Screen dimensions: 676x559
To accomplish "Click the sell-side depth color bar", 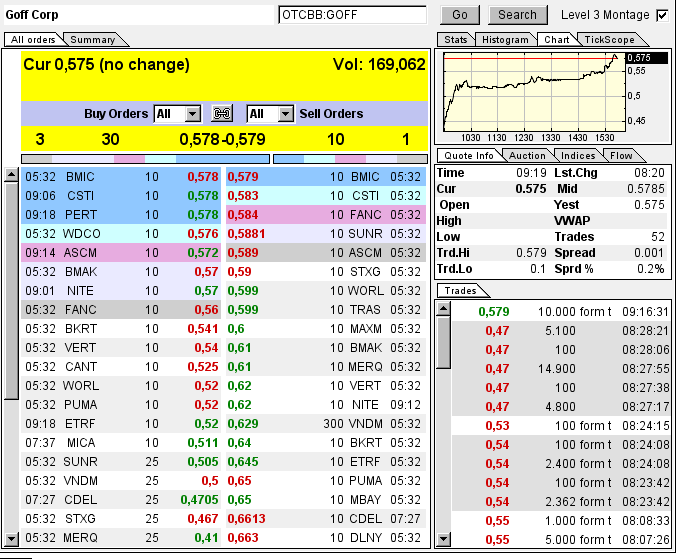I will pyautogui.click(x=351, y=159).
